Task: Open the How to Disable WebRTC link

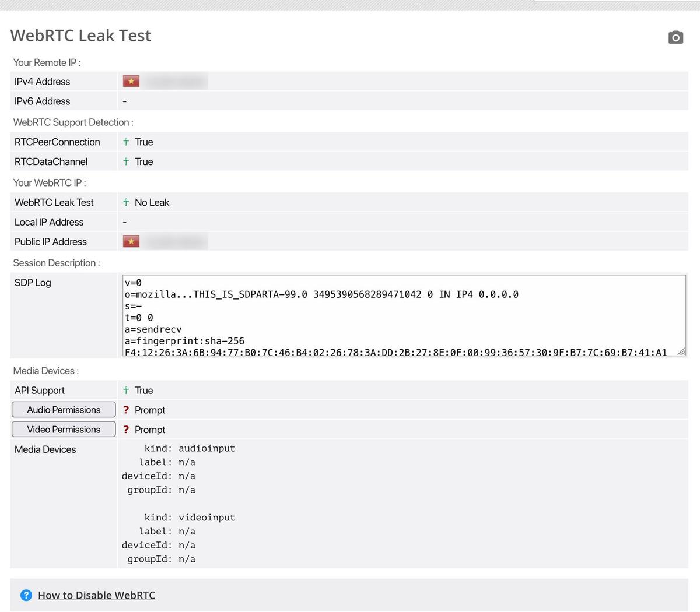Action: pos(97,595)
